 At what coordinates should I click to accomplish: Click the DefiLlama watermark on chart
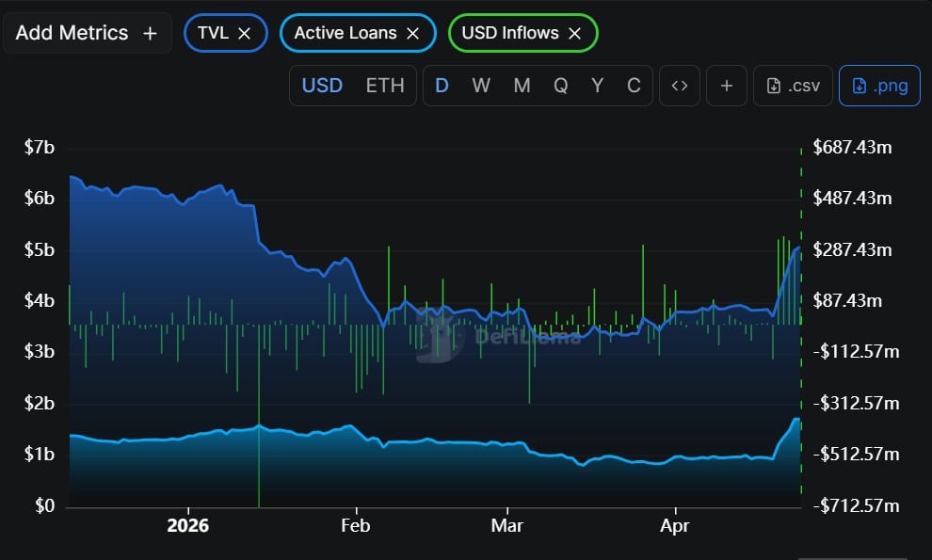tap(499, 336)
